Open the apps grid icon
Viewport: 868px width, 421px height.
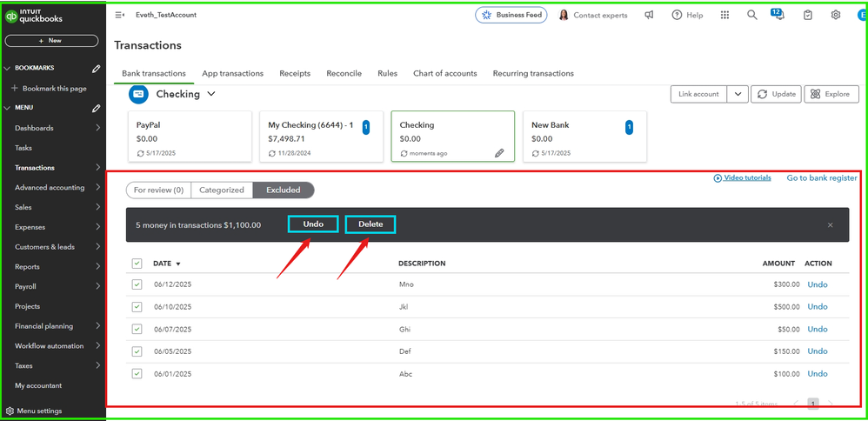click(x=724, y=15)
